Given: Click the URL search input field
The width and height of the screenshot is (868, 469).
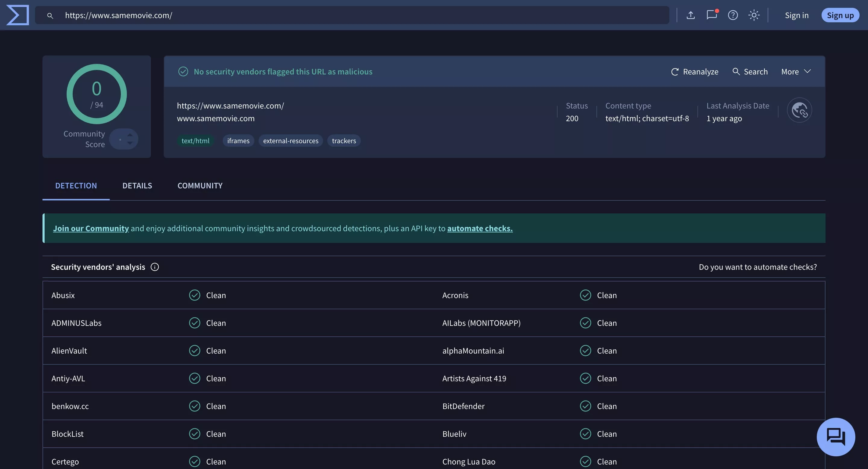Looking at the screenshot, I should 337,15.
